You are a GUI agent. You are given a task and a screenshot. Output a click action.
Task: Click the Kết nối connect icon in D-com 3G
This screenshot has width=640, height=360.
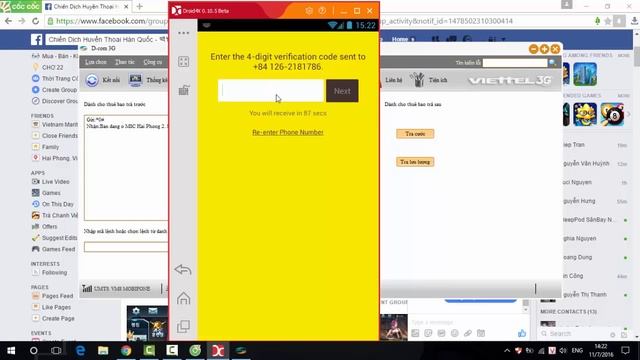point(92,80)
